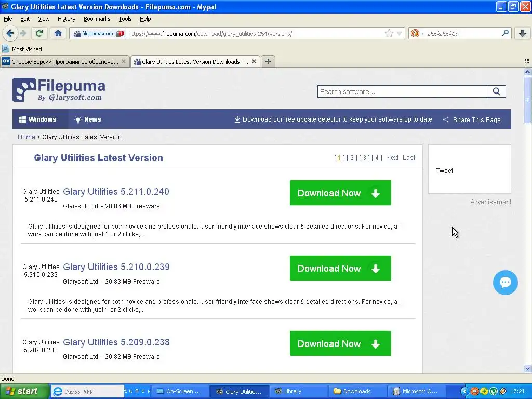Screen dimensions: 532x399
Task: Switch to On-Screen keyboard taskbar item
Action: click(180, 392)
